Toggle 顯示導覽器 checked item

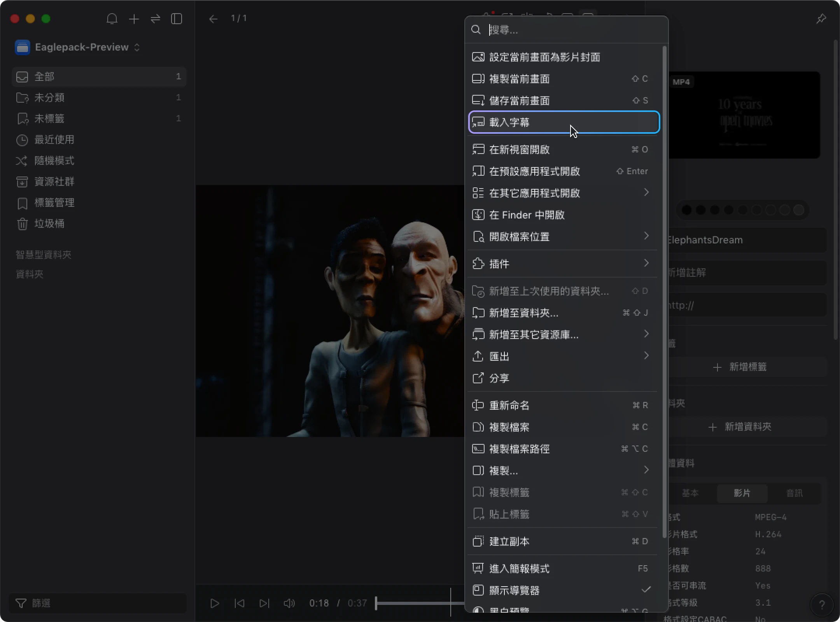(564, 591)
